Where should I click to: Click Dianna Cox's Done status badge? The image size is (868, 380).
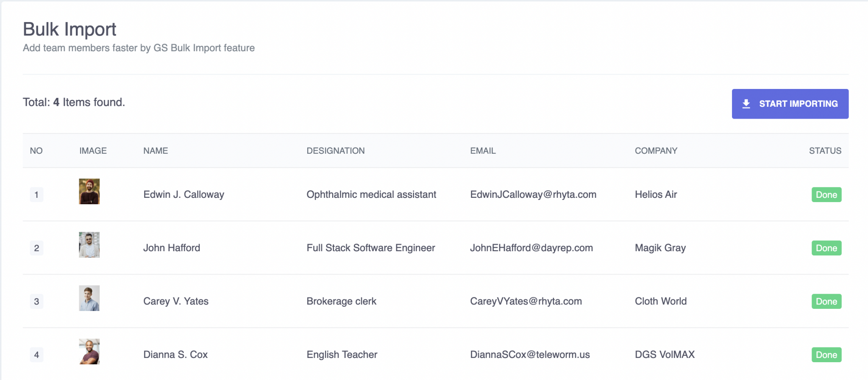pos(826,355)
